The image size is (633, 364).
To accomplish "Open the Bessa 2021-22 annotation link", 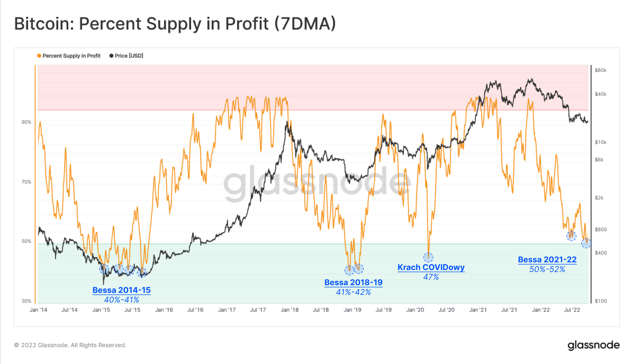I will click(x=547, y=260).
